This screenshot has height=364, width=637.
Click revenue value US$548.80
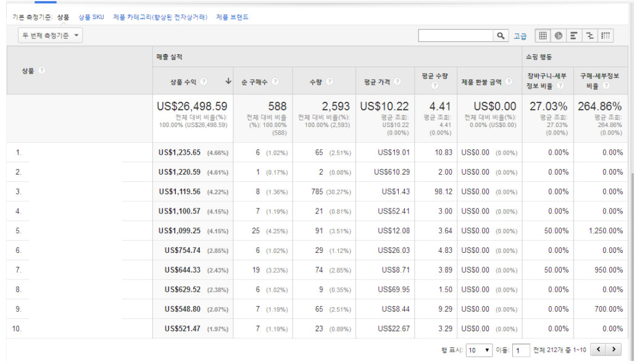tap(183, 308)
